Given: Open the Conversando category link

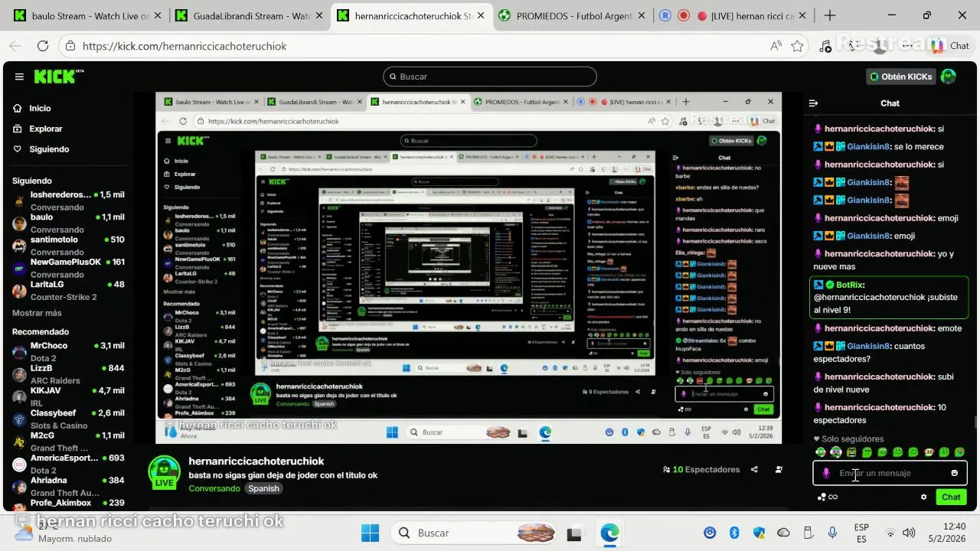Looking at the screenshot, I should tap(214, 488).
